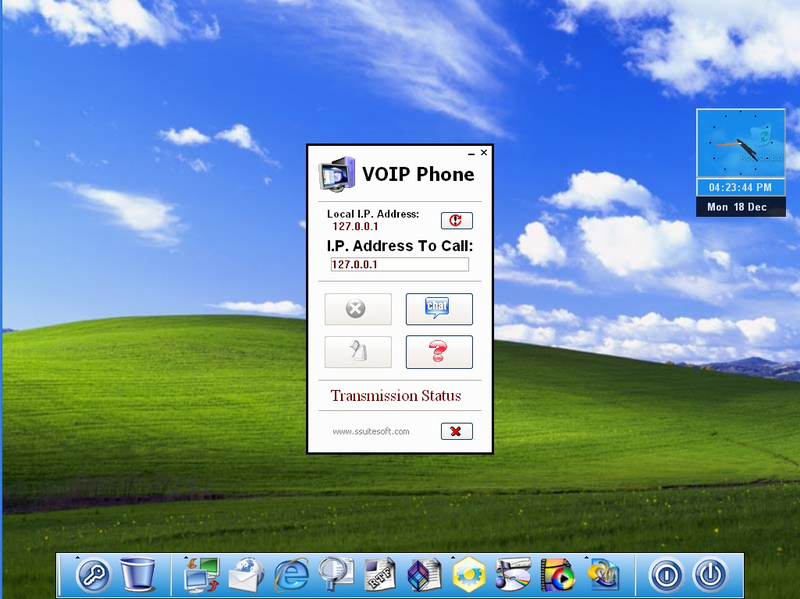This screenshot has width=800, height=599.
Task: Launch the Internet Explorer dock icon
Action: click(x=291, y=575)
